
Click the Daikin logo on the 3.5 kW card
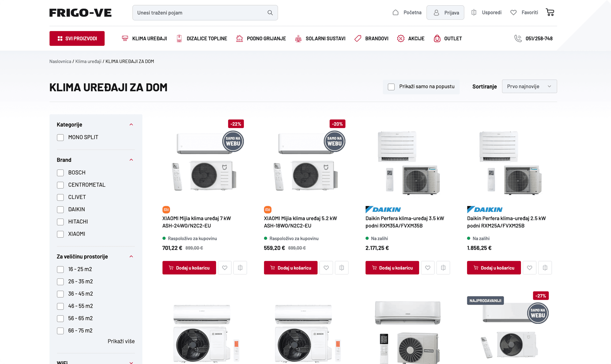click(383, 210)
